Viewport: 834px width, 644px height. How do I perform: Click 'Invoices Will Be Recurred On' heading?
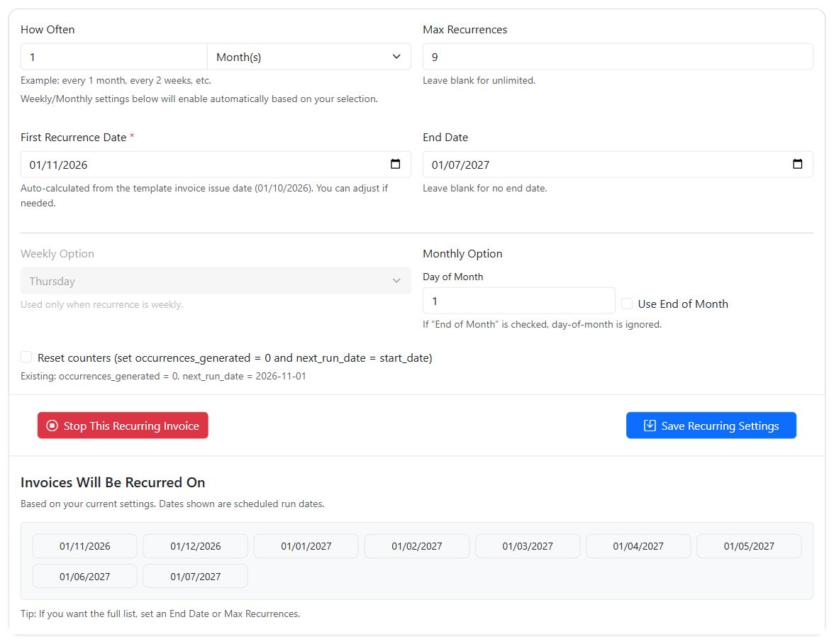113,482
